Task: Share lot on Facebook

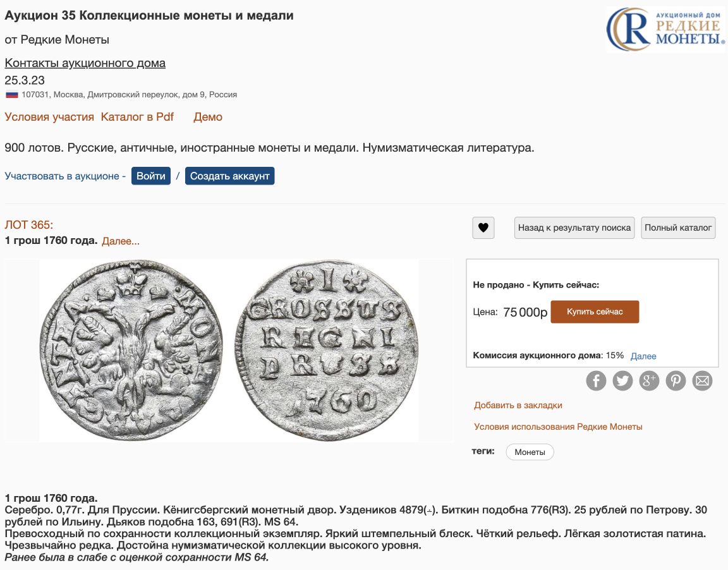Action: (596, 380)
